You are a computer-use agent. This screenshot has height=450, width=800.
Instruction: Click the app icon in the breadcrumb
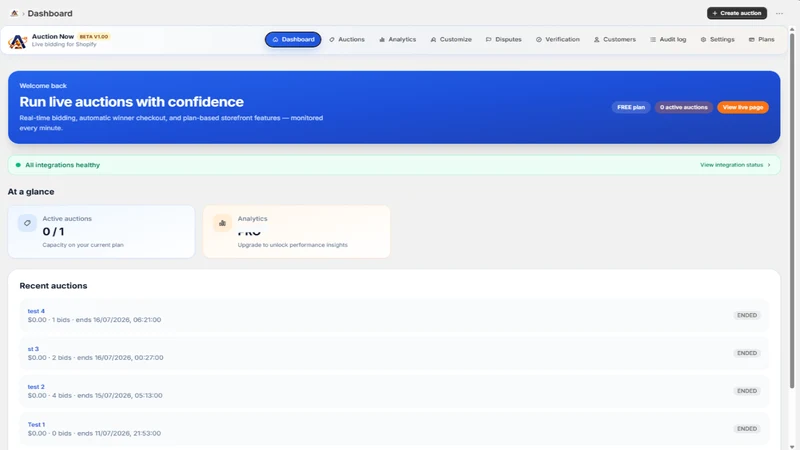14,13
